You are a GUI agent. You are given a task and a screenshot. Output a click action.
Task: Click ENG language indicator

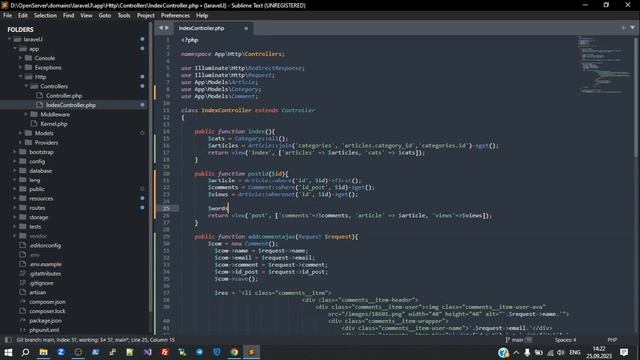tap(575, 352)
